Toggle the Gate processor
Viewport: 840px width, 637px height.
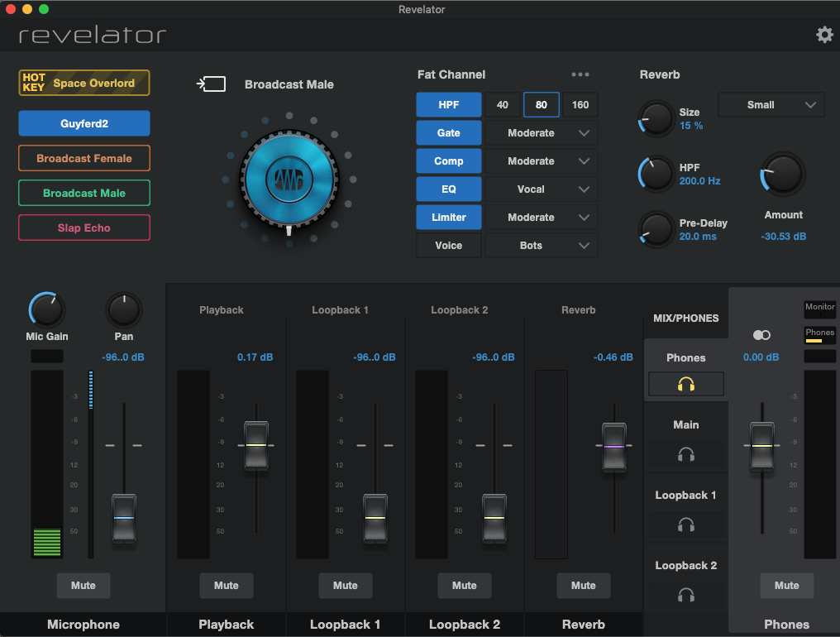tap(448, 133)
